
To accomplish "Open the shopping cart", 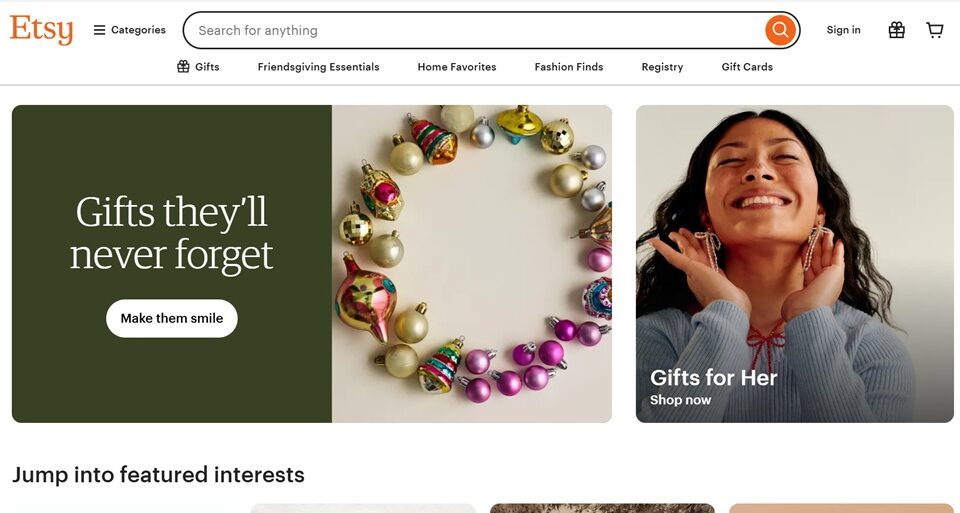I will click(935, 30).
